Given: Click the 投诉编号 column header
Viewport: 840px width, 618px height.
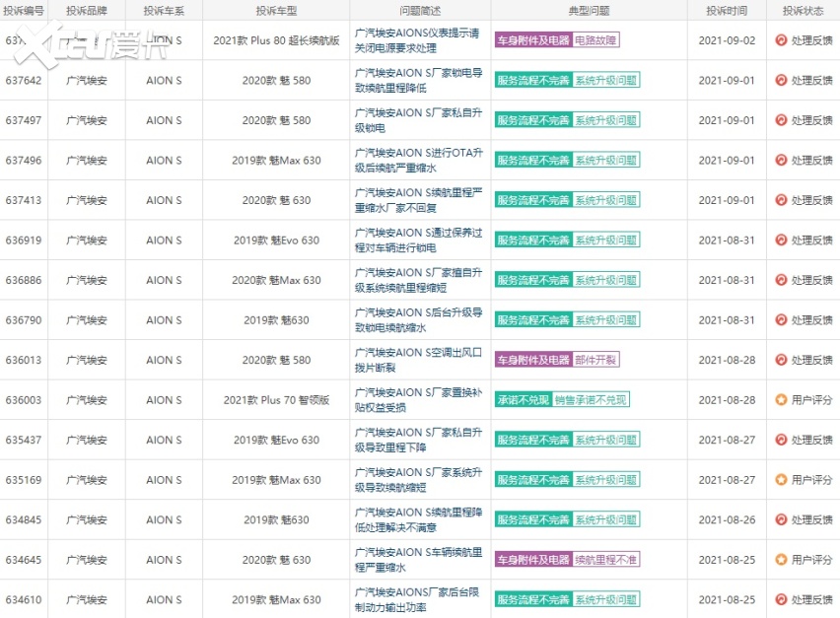Looking at the screenshot, I should tap(24, 11).
